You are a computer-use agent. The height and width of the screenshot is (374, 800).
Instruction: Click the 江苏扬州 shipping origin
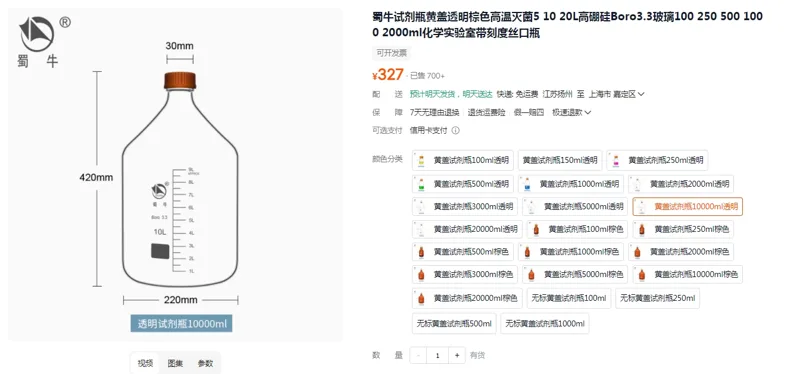point(558,94)
